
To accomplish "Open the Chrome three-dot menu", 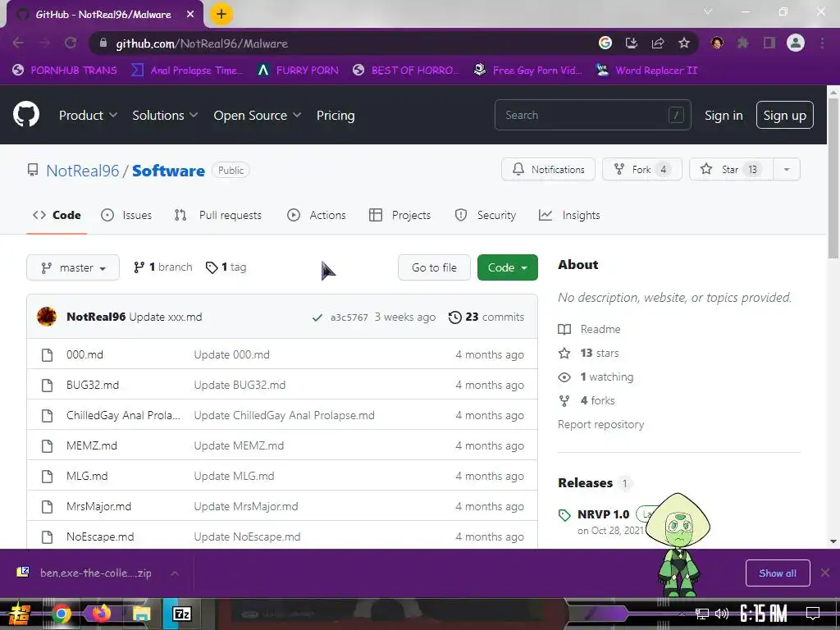I will [822, 43].
